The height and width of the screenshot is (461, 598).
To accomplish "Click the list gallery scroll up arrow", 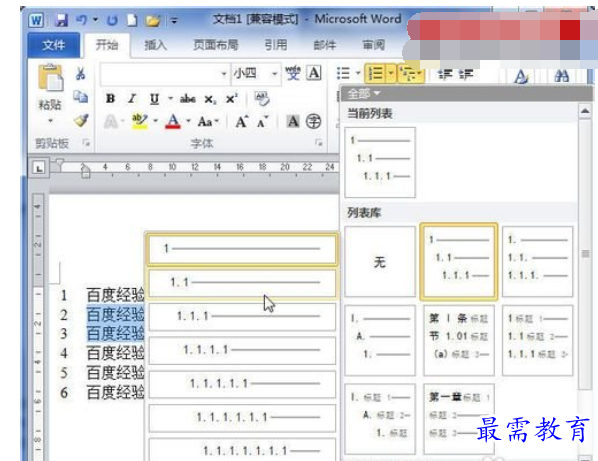I will [x=585, y=111].
